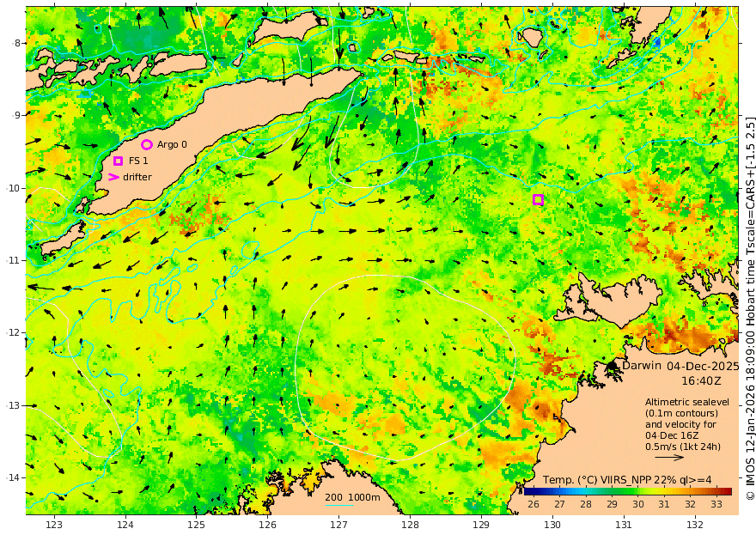Click the vertical IMOS copyright timestamp text
Viewport: 756px width, 541px height.
[750, 308]
